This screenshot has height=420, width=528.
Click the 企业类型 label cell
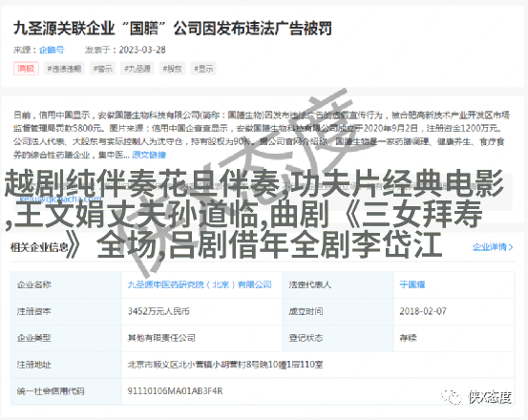coord(66,338)
